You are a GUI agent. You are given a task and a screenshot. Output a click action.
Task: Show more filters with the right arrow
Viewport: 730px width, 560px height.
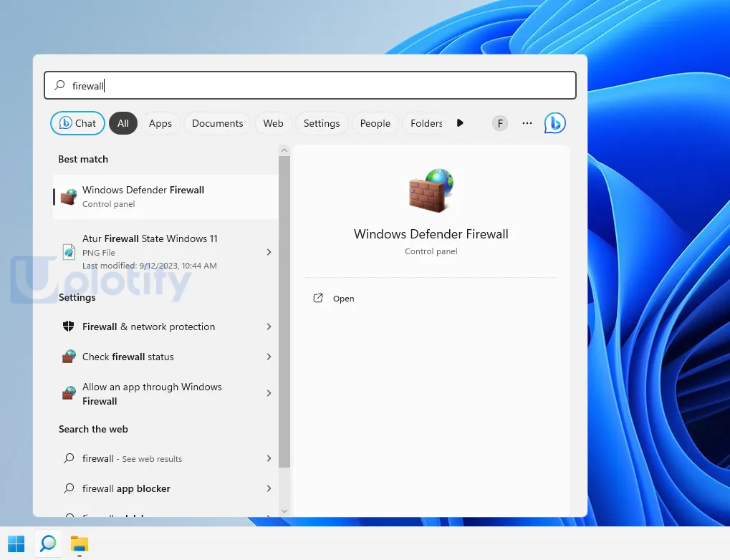(460, 123)
